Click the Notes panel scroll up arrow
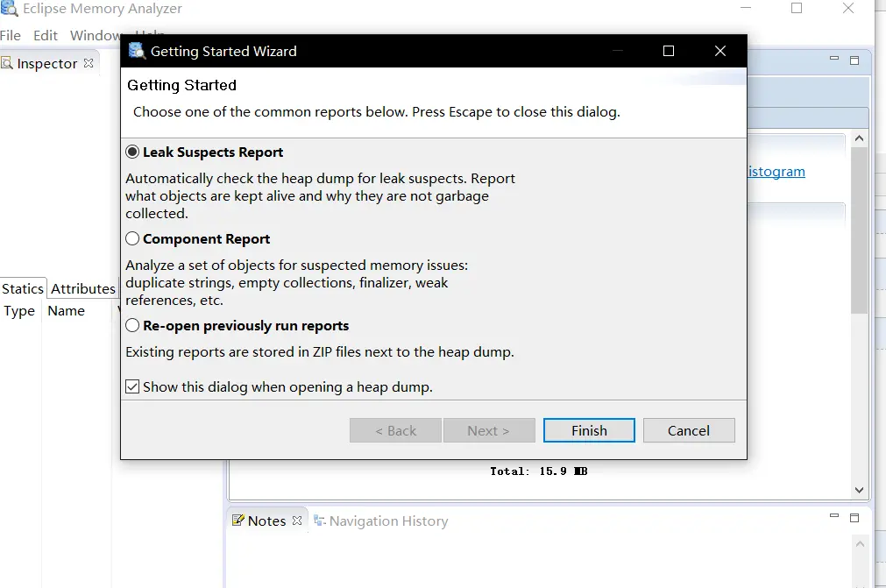 pos(860,544)
